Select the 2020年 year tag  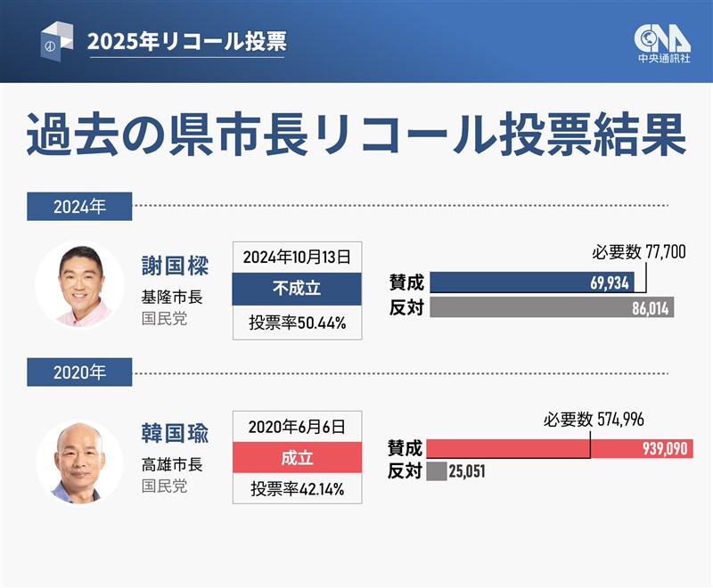pos(79,373)
